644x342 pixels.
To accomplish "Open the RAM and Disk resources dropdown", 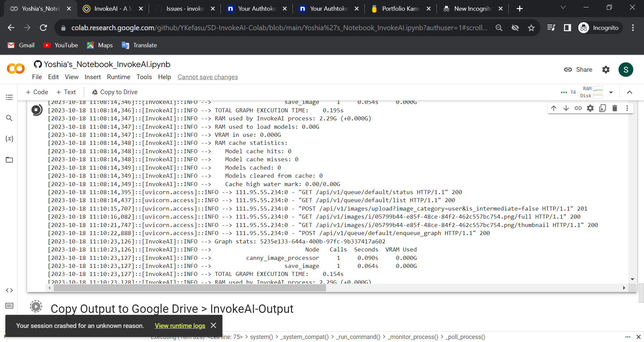I will coord(611,92).
